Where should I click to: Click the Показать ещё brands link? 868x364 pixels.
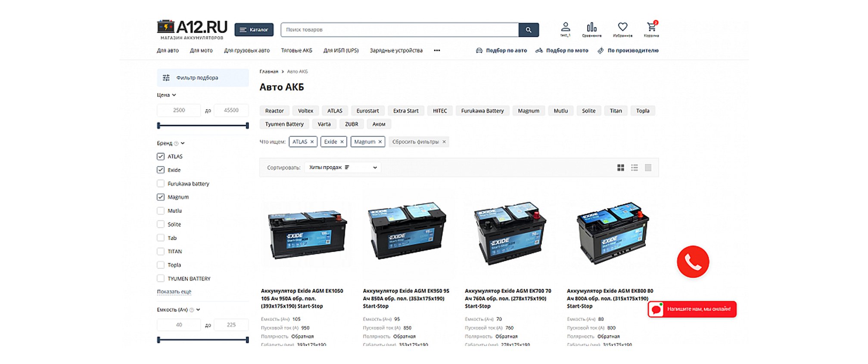174,292
